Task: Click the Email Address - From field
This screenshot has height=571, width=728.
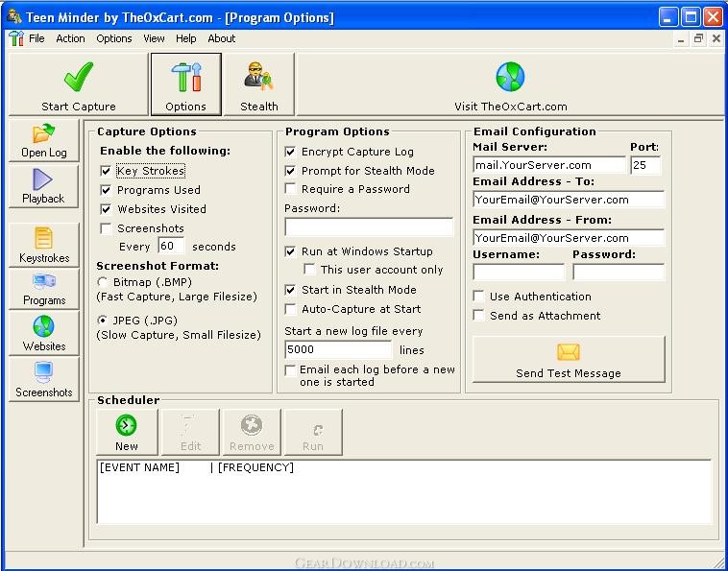Action: pos(569,238)
